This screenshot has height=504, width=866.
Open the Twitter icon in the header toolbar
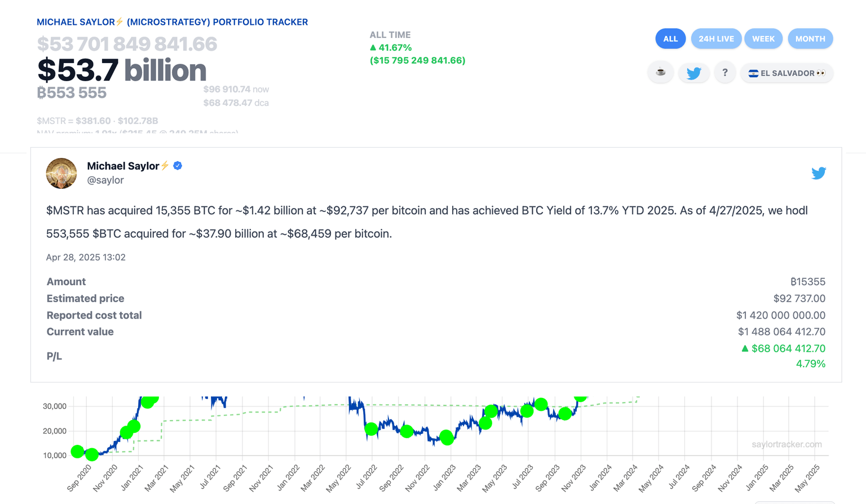click(693, 73)
